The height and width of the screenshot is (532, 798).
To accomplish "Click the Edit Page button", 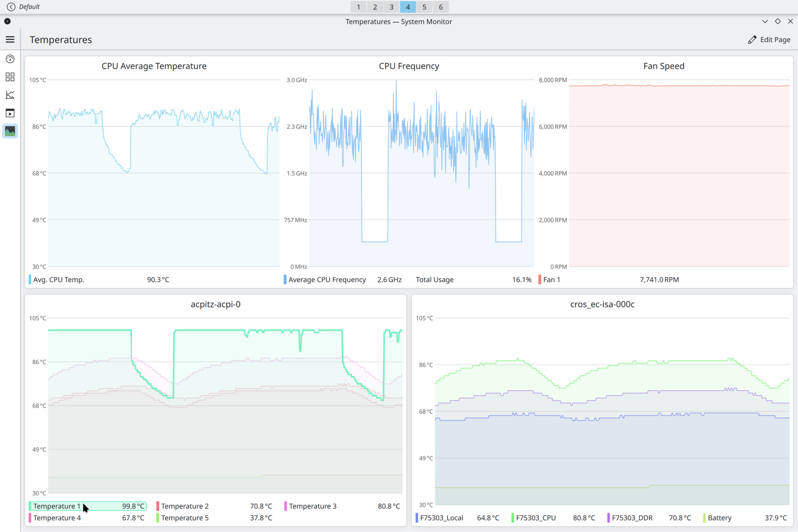I will click(769, 40).
